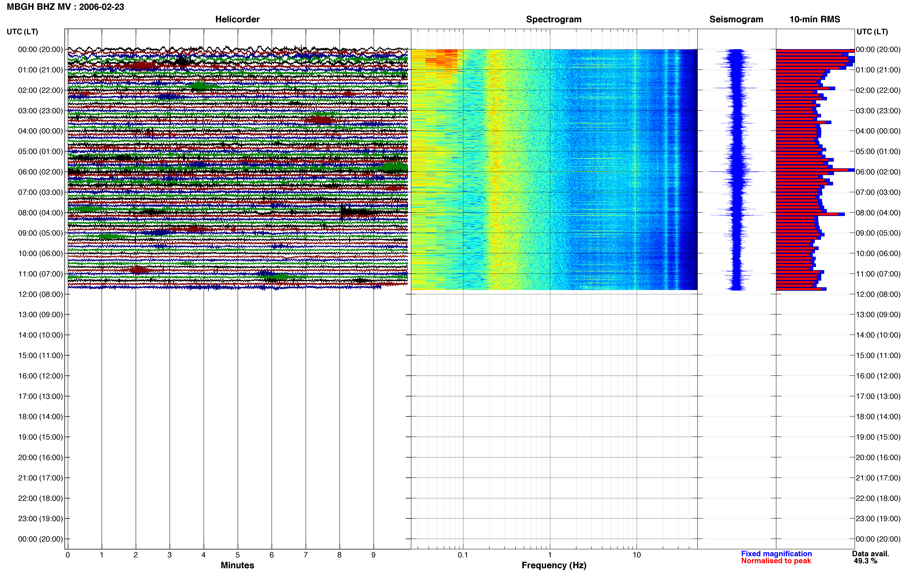Click the minute 9 tick label
The width and height of the screenshot is (924, 578).
[373, 555]
